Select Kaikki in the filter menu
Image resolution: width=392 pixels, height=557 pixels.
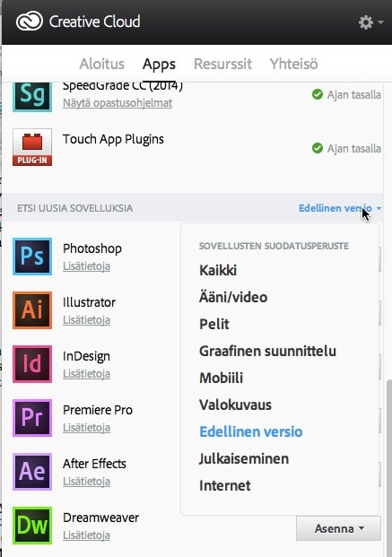click(x=218, y=270)
